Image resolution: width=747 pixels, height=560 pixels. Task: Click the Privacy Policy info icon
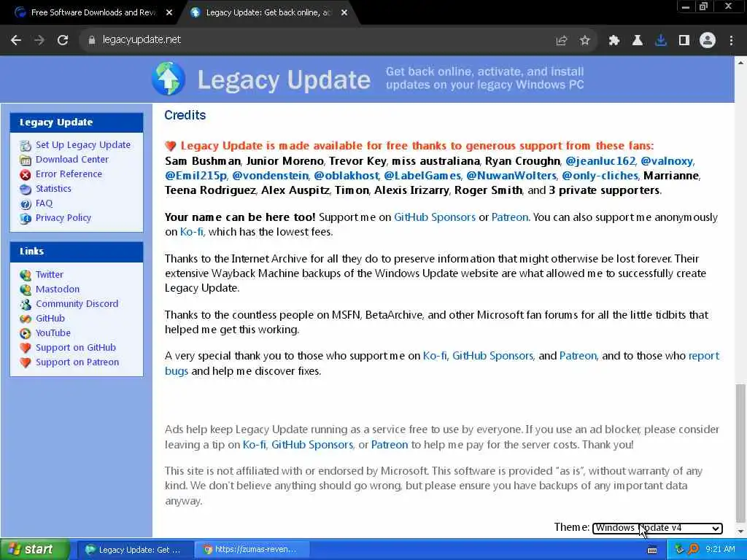pyautogui.click(x=26, y=219)
